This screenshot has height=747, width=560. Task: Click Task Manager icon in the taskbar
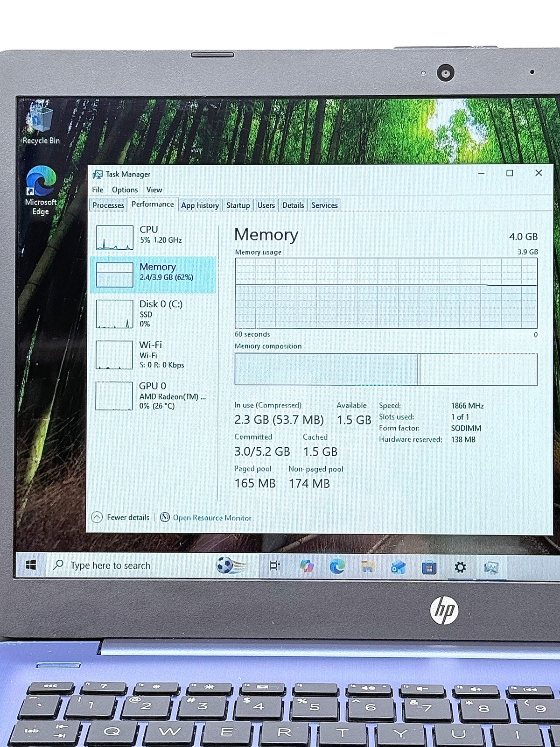point(491,568)
